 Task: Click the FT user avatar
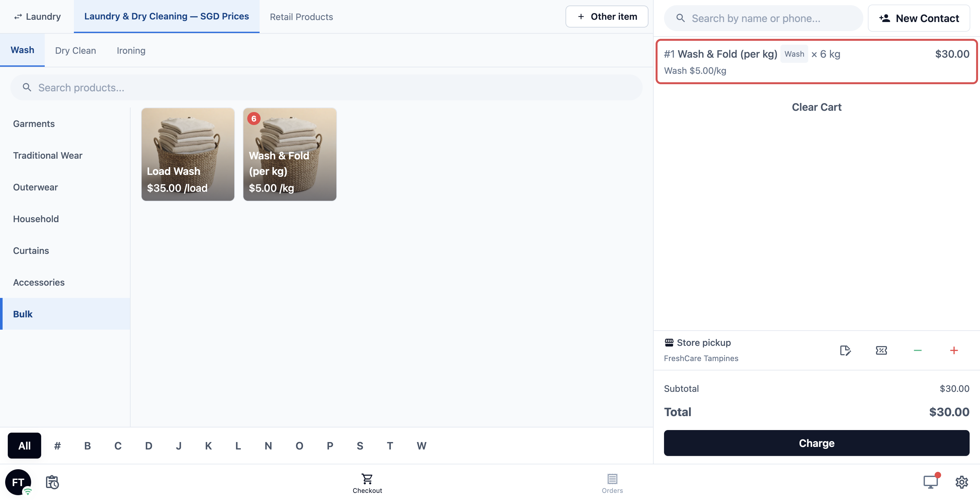[18, 482]
